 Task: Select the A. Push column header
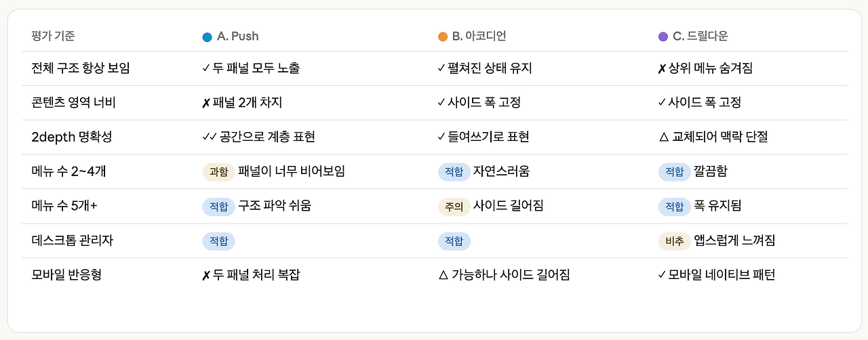point(231,37)
